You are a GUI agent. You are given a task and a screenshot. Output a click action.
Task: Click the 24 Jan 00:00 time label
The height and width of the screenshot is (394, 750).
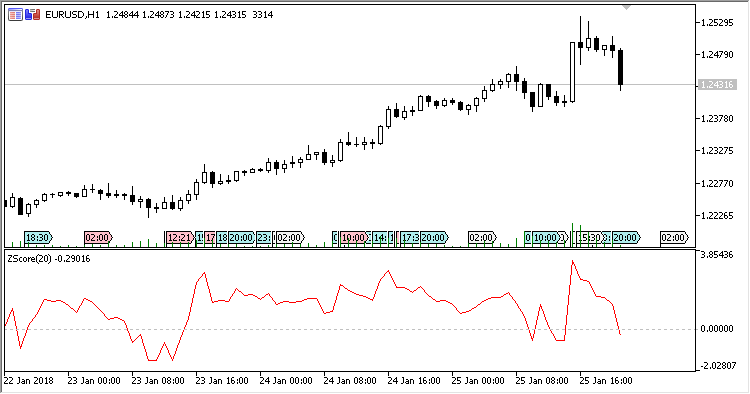point(286,381)
